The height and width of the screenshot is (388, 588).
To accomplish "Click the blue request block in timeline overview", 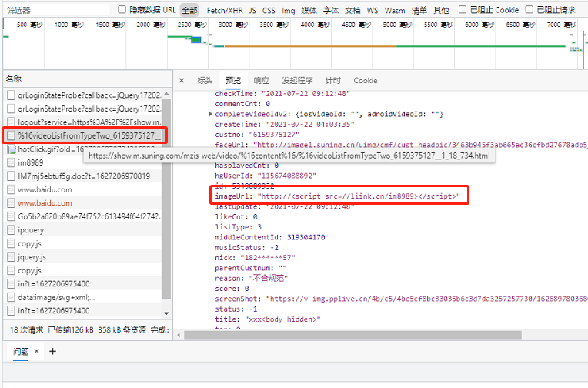I will click(x=195, y=39).
